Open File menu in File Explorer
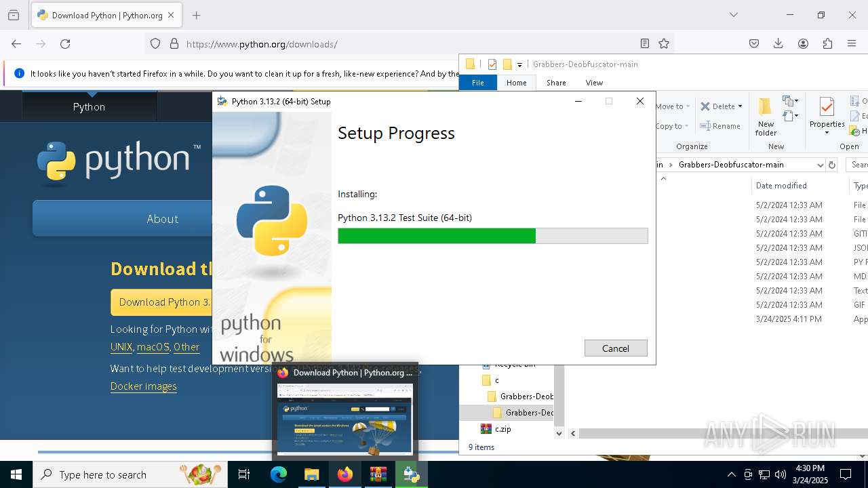Viewport: 868px width, 488px height. point(478,83)
